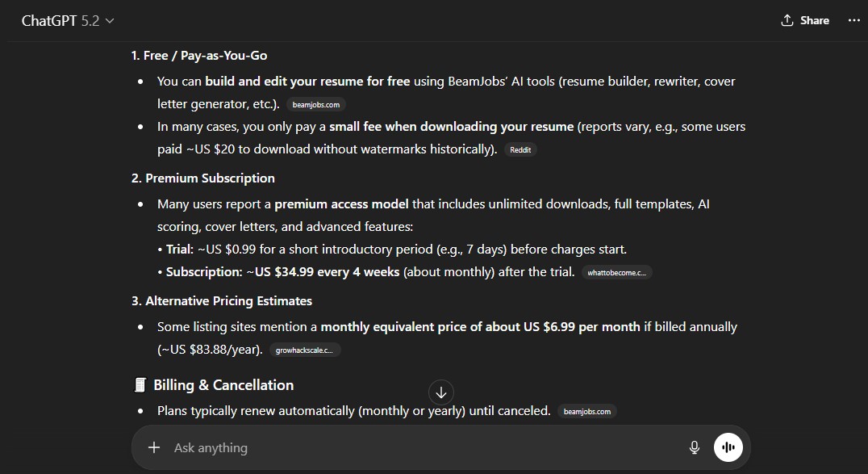868x474 pixels.
Task: Click the beamjobs.com citation beside the renewal bullet
Action: [586, 411]
